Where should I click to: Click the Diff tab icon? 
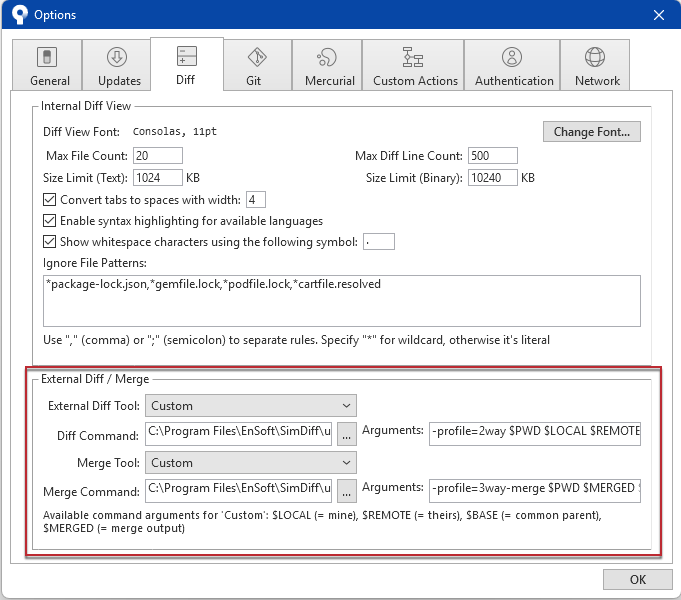click(x=187, y=56)
